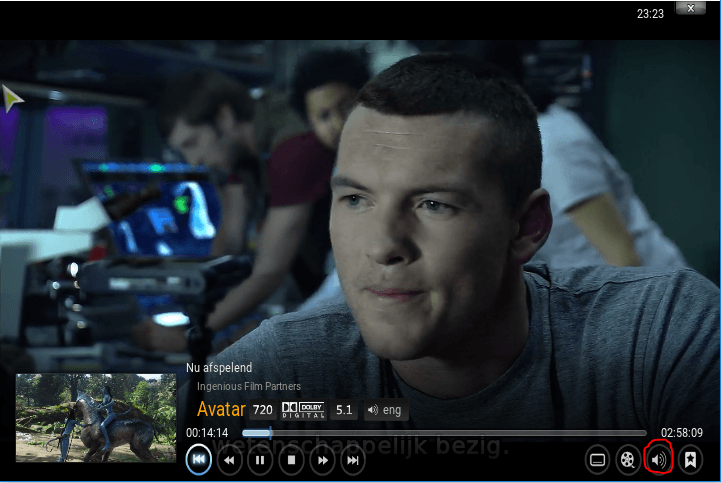This screenshot has width=721, height=483.
Task: Click the 5.1 audio channels badge
Action: [x=344, y=410]
